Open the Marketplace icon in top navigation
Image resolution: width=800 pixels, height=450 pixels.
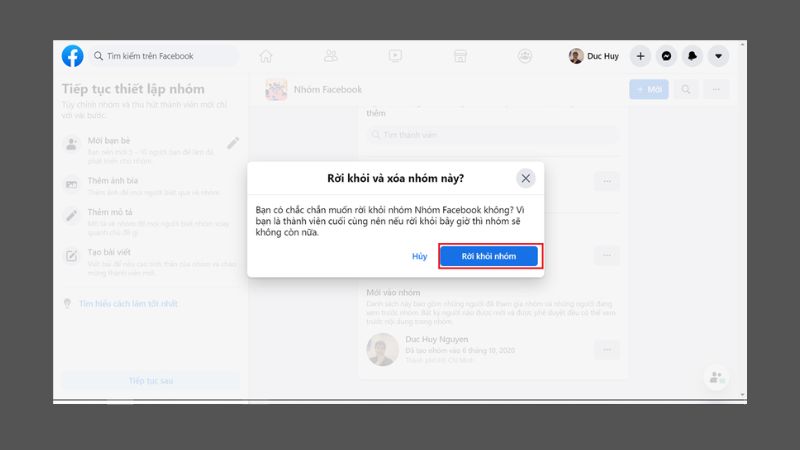460,56
